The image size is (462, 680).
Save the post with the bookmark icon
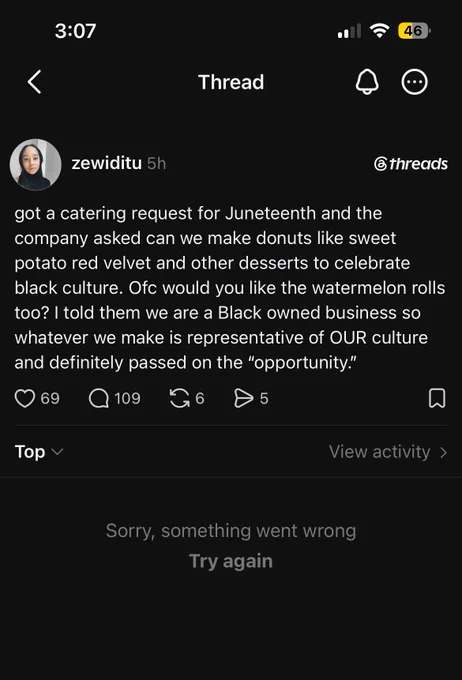437,398
